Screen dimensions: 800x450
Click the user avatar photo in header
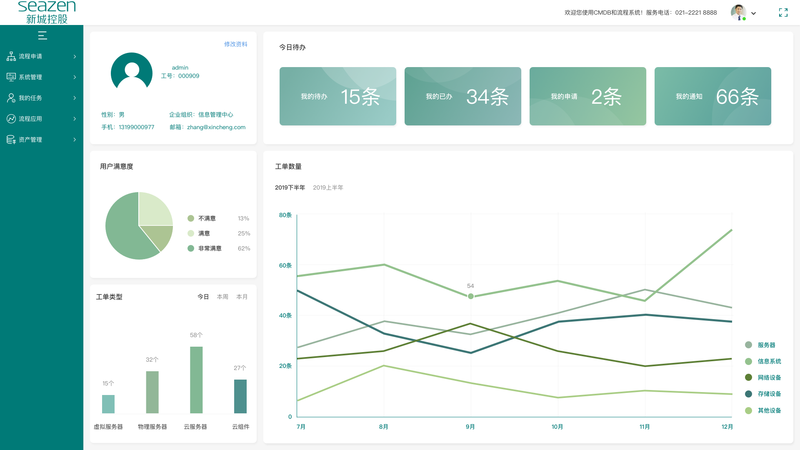(x=738, y=12)
